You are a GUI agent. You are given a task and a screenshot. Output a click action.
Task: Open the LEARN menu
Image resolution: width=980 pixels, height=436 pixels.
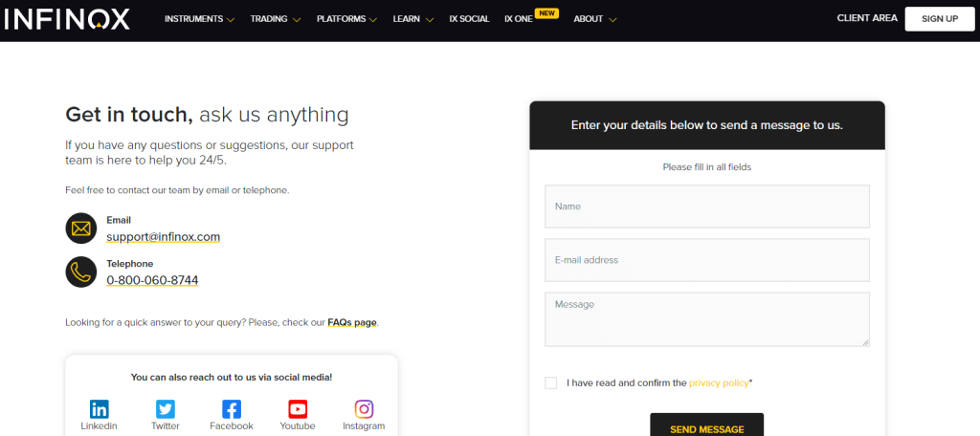(x=406, y=19)
